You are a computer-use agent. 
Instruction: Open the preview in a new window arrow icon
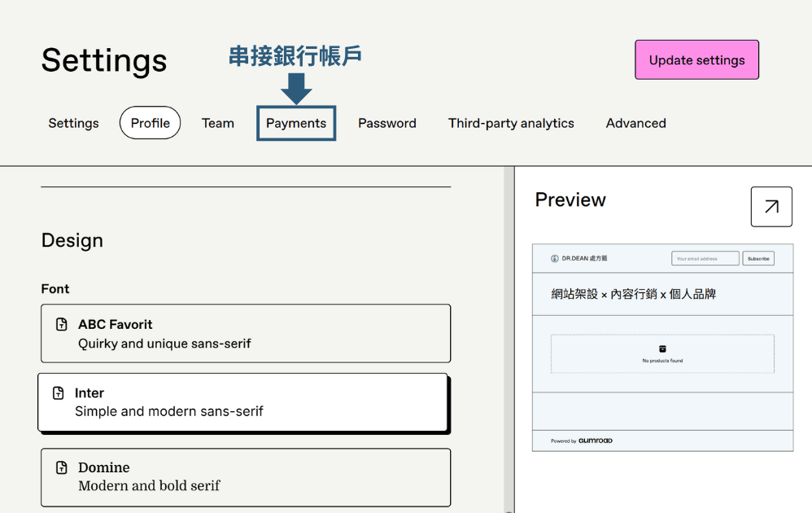click(771, 206)
